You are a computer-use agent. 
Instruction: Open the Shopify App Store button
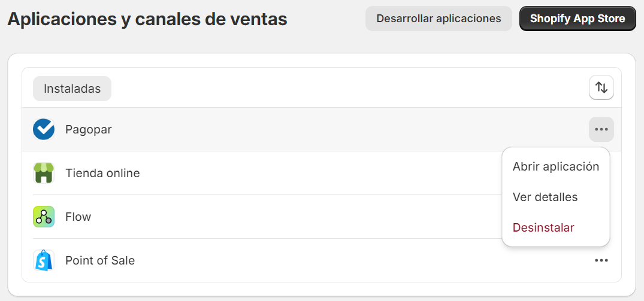[578, 19]
